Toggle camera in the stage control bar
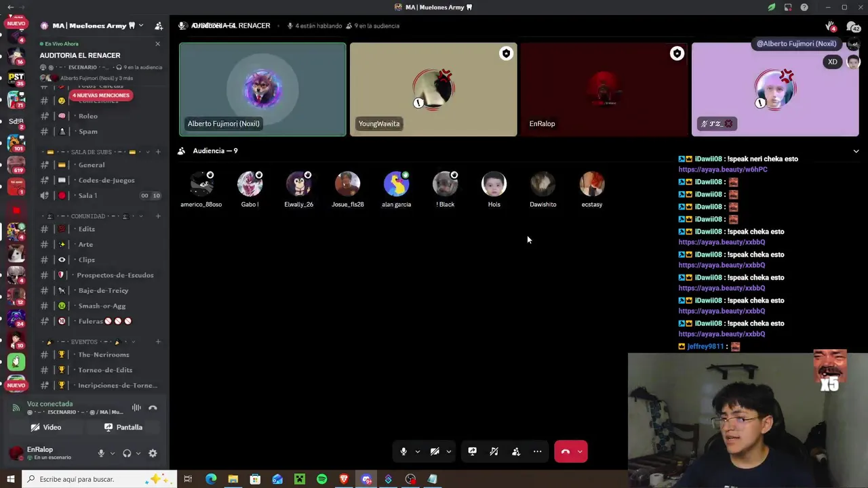Viewport: 868px width, 488px height. click(435, 451)
